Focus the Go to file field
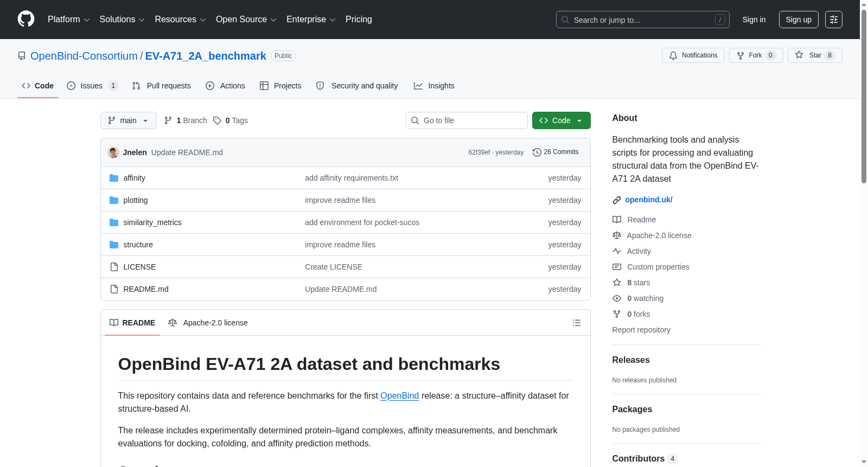The image size is (868, 467). click(467, 120)
